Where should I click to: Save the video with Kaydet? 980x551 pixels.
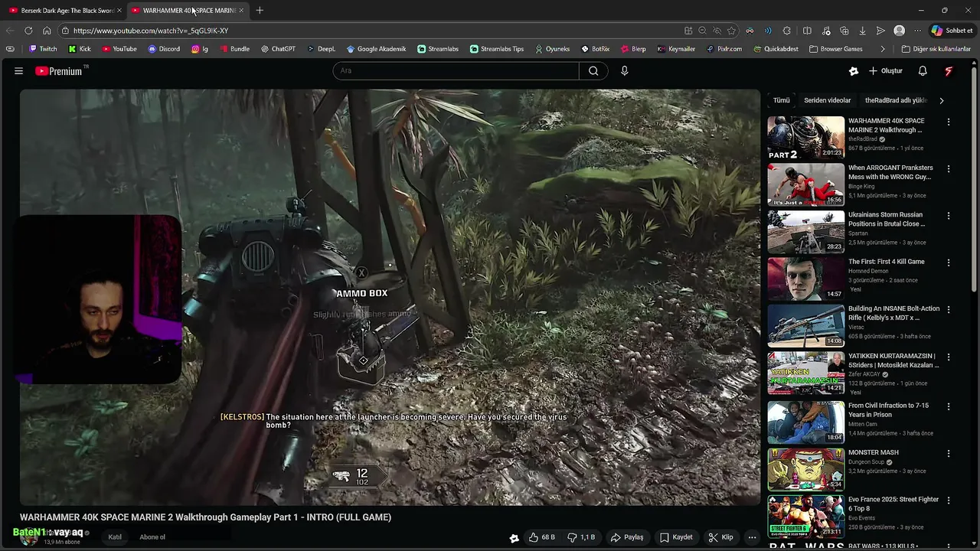click(677, 537)
